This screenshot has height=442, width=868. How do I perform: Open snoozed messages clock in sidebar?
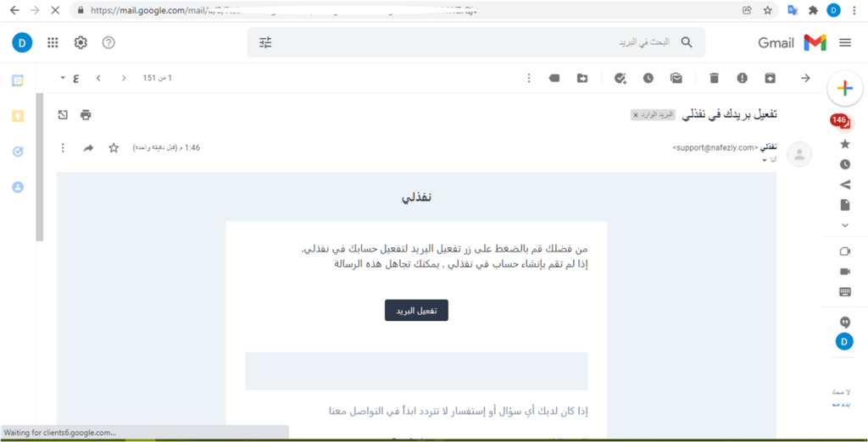click(845, 164)
